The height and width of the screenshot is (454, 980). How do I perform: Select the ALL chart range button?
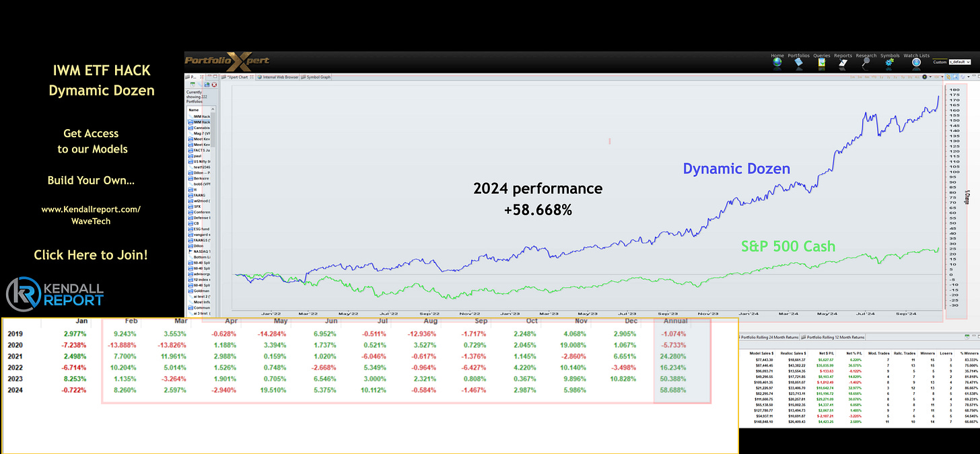tap(917, 77)
